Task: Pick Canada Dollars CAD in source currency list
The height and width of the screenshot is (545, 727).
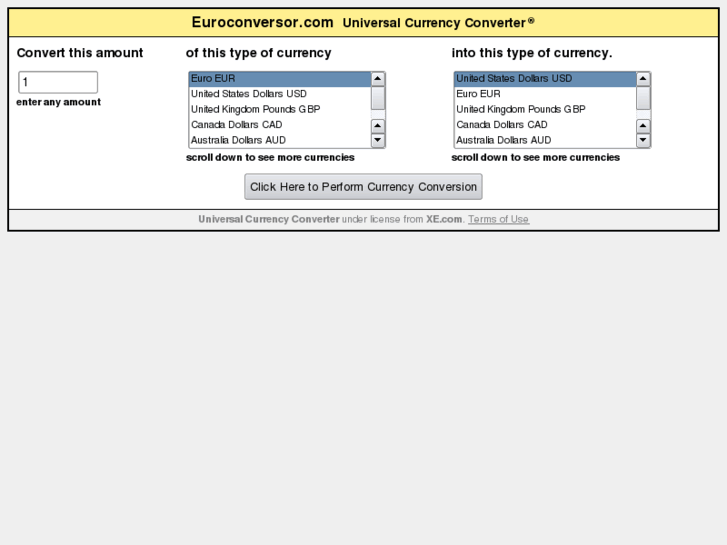Action: [x=280, y=125]
